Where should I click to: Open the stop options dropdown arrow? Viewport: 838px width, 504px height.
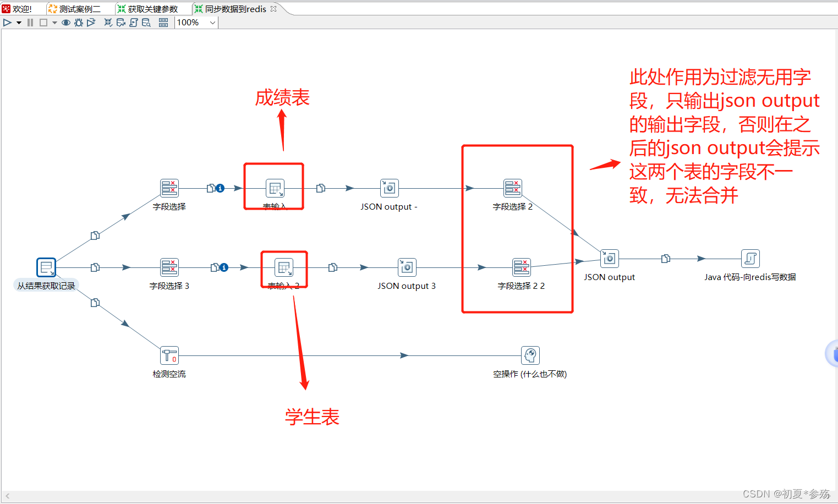point(54,23)
